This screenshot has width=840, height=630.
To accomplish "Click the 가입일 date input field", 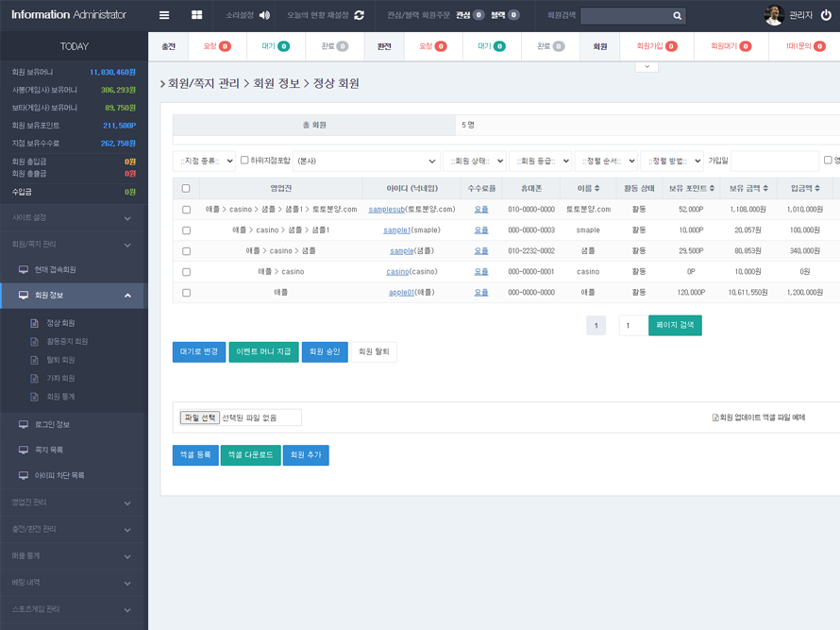I will tap(775, 161).
